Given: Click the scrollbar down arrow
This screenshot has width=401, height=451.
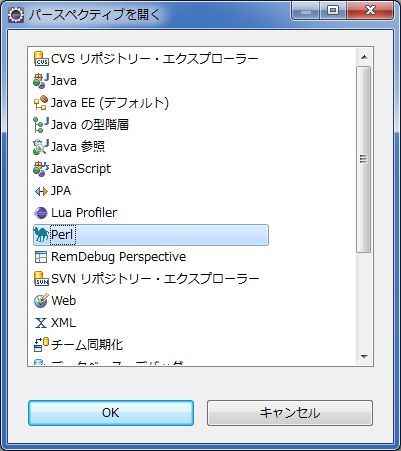Looking at the screenshot, I should (364, 357).
